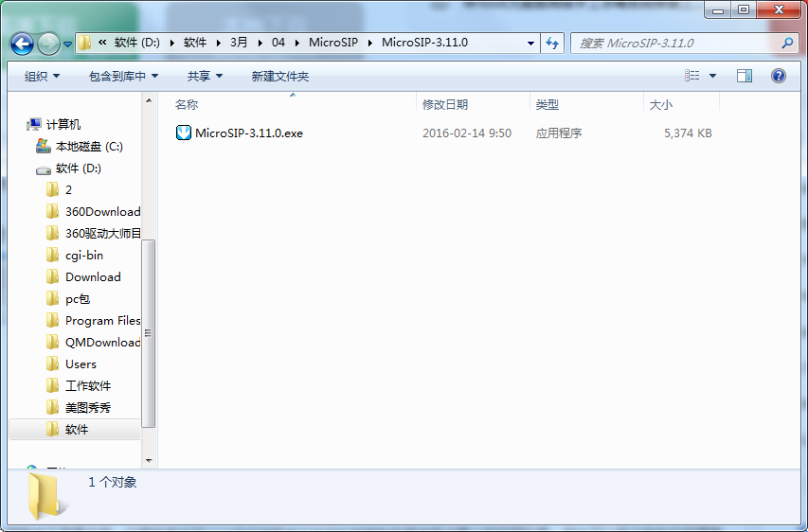Click the search magnifier icon

787,44
